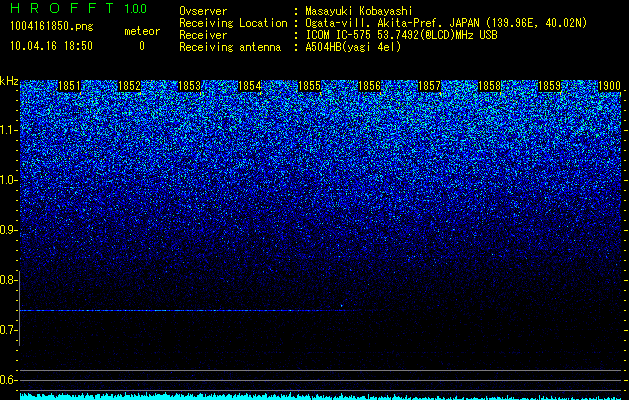Click the 1853 time marker
629x400 pixels.
click(189, 86)
